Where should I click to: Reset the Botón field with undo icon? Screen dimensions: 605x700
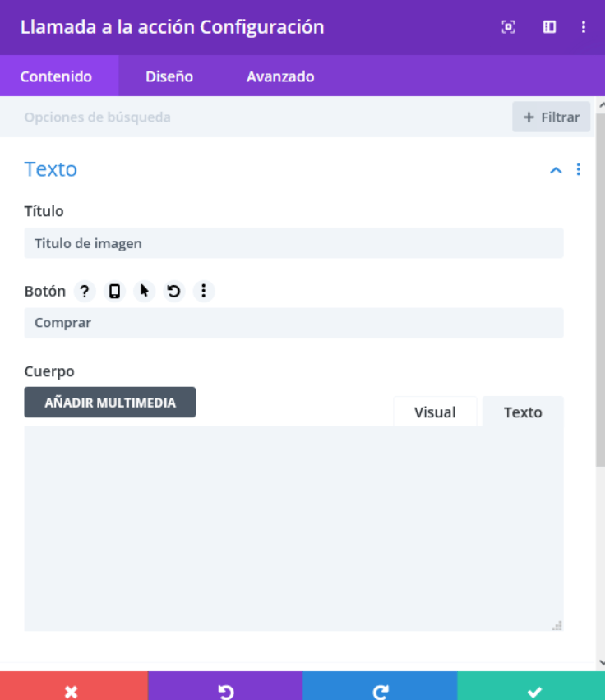point(173,292)
